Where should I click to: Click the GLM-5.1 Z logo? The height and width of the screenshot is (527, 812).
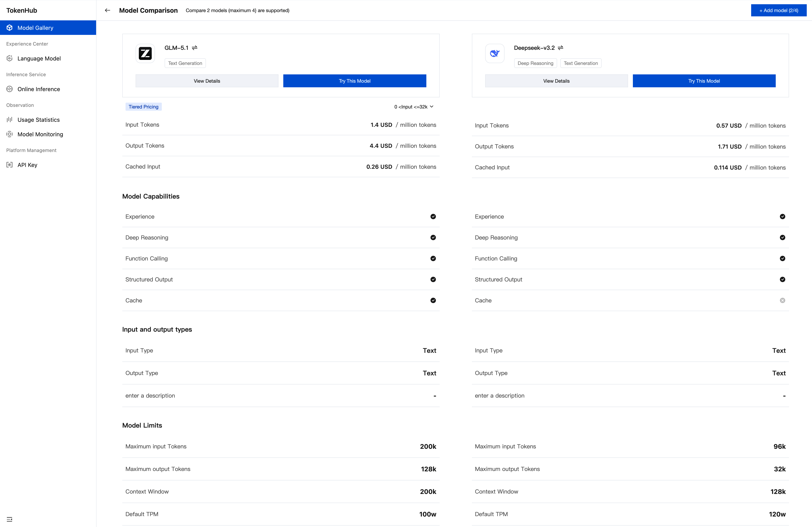[x=145, y=54]
